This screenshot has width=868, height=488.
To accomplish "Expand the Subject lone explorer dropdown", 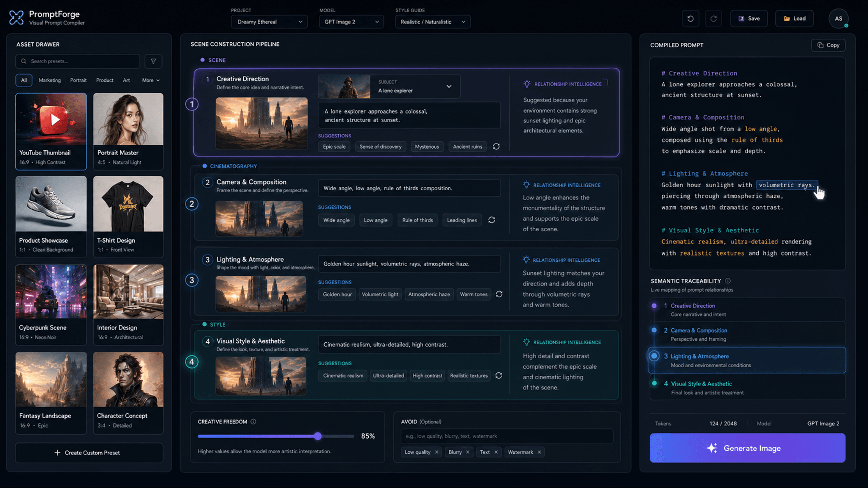I will [449, 86].
